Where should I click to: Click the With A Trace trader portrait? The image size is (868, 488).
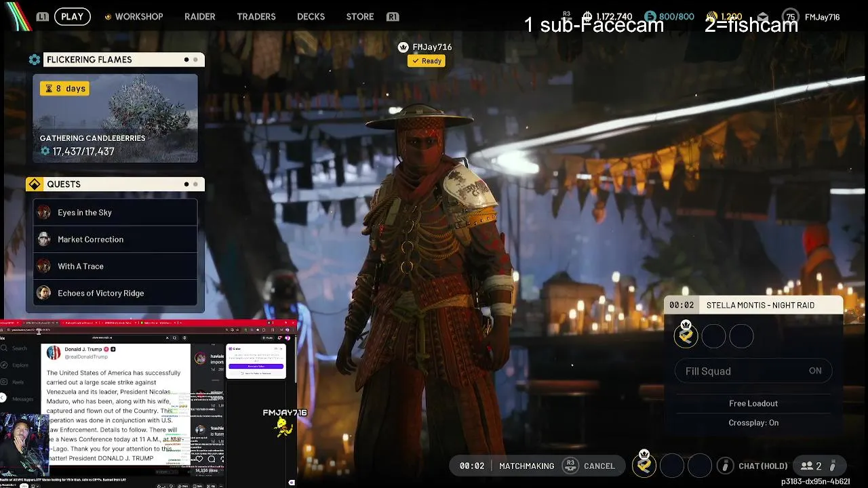[44, 266]
